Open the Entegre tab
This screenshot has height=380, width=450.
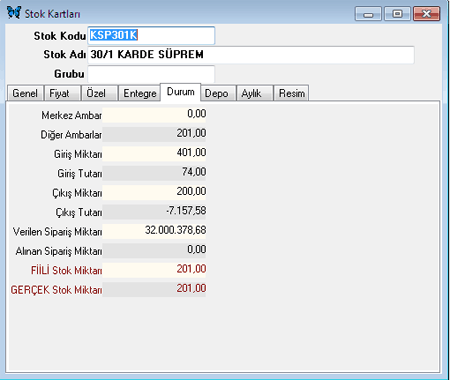coord(140,93)
